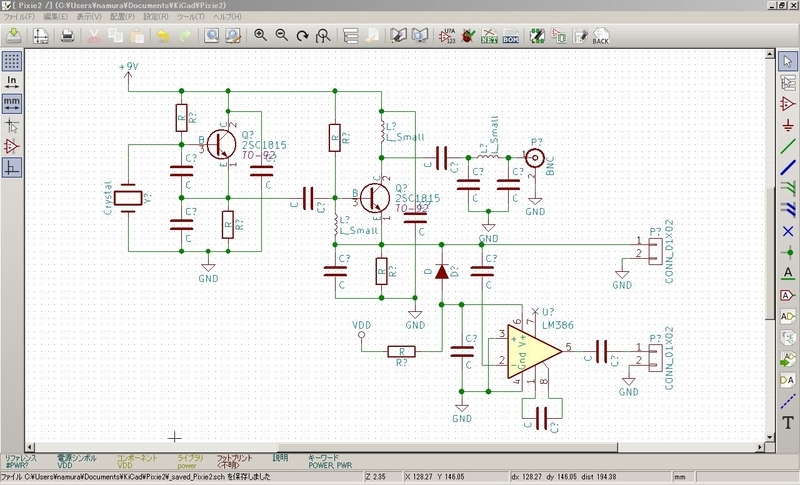
Task: Click the Back import footprint icon
Action: pos(600,37)
